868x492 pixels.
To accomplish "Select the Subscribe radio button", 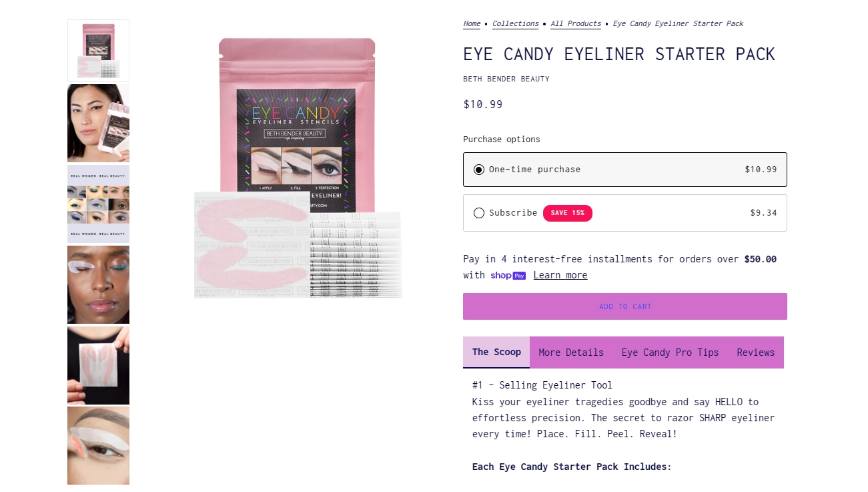I will coord(479,213).
